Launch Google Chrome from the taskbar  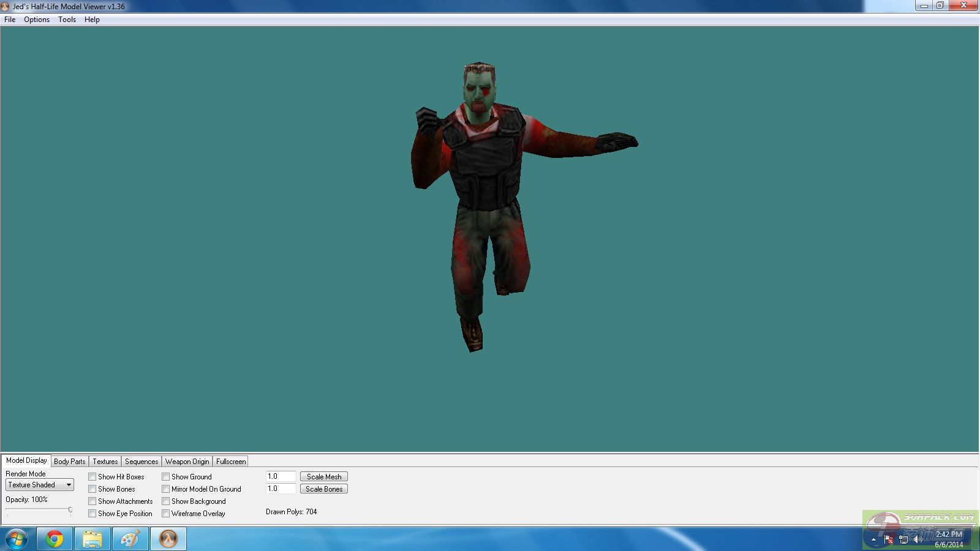tap(55, 539)
